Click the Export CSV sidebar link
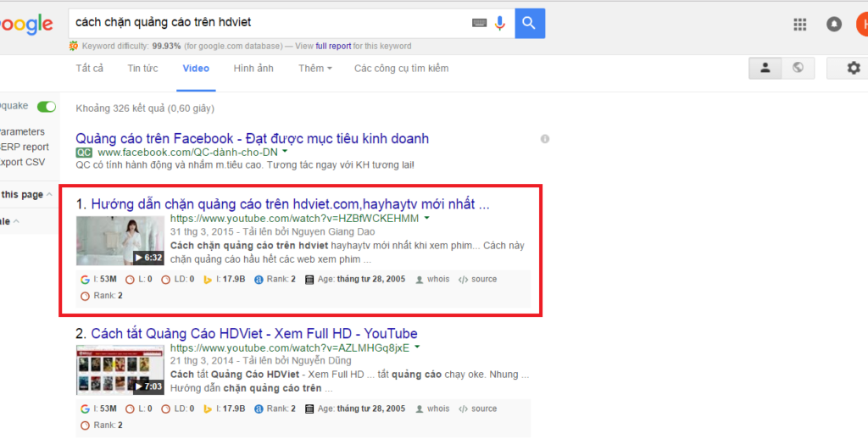The image size is (868, 439). [23, 162]
